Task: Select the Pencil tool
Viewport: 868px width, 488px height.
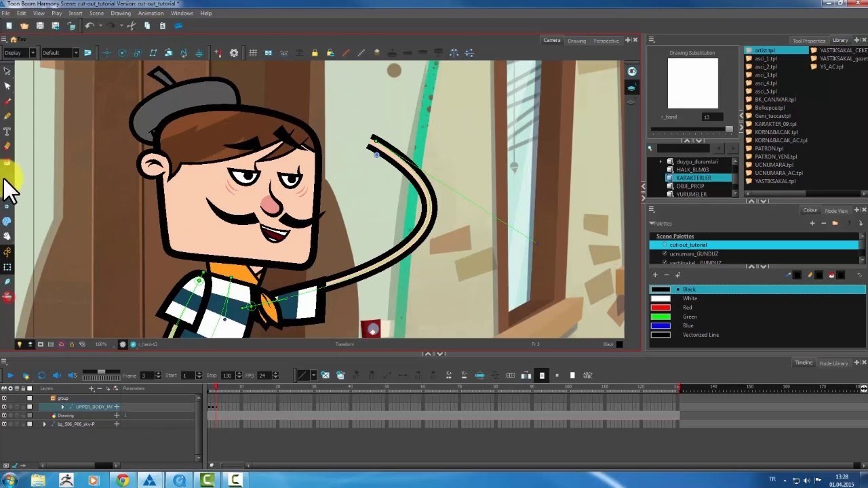Action: (7, 116)
